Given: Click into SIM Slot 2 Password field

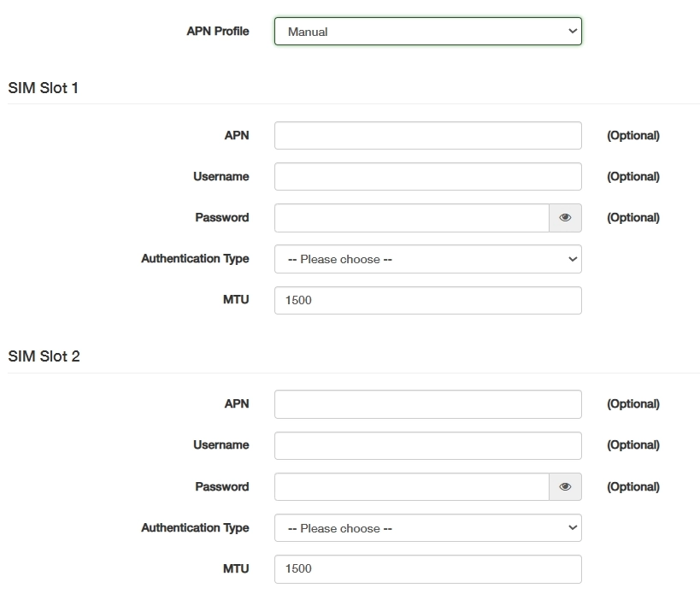Looking at the screenshot, I should 411,486.
